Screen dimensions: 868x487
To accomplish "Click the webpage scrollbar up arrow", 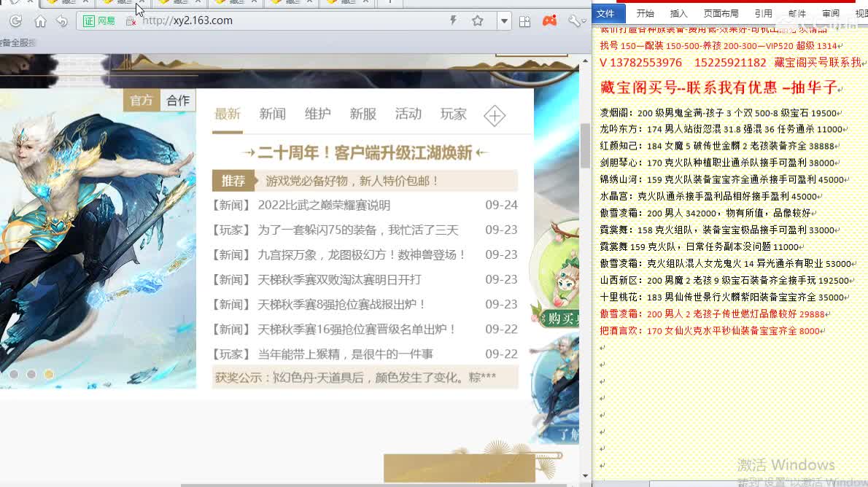I will point(585,61).
